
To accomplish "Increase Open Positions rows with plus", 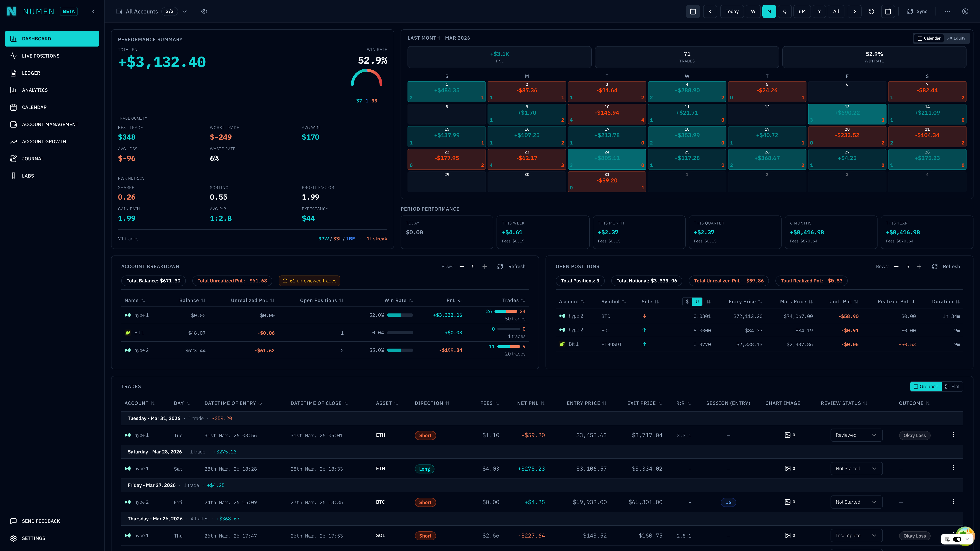I will (919, 267).
